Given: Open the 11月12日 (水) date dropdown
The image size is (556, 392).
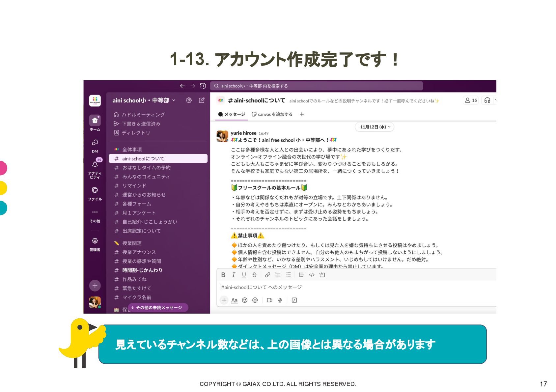Looking at the screenshot, I should pyautogui.click(x=375, y=127).
